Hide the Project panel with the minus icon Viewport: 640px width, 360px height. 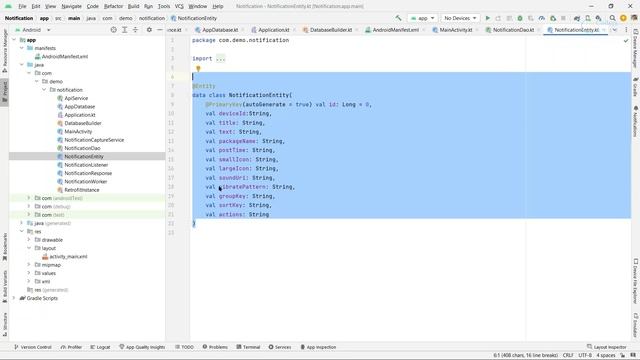160,30
